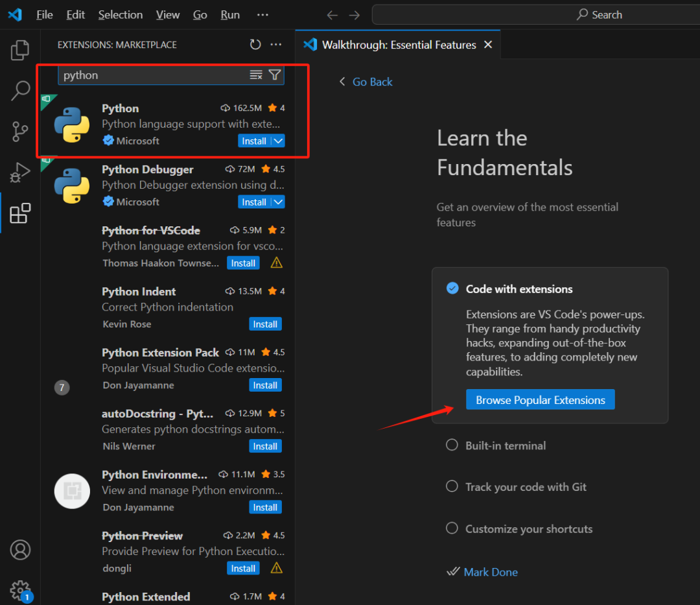Open the overflow menu in menu bar
The height and width of the screenshot is (605, 700).
[x=262, y=15]
